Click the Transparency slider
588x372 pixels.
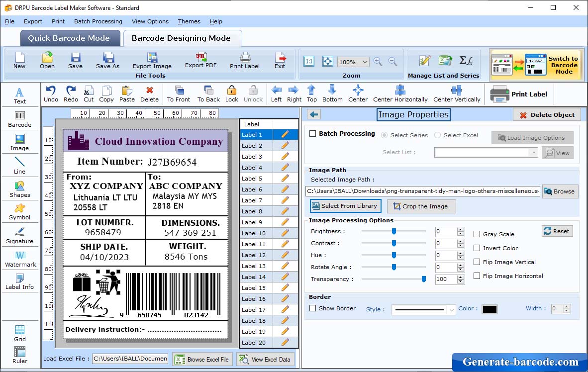(393, 279)
